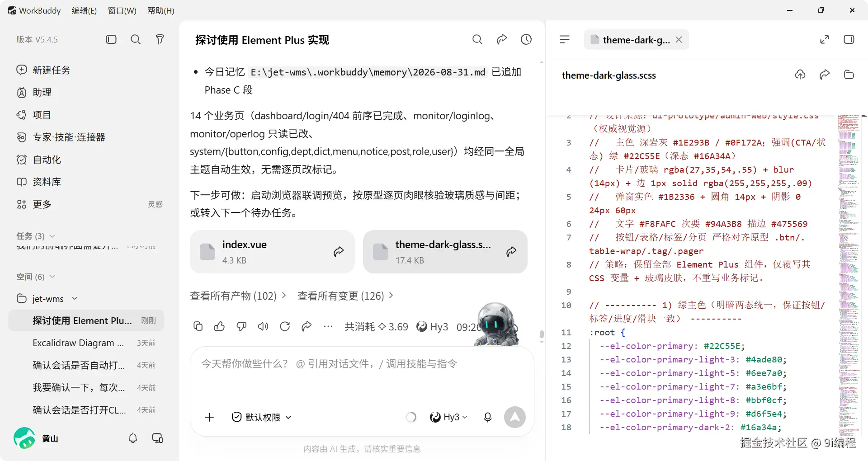Add attachment with plus icon
The height and width of the screenshot is (461, 868).
[209, 417]
